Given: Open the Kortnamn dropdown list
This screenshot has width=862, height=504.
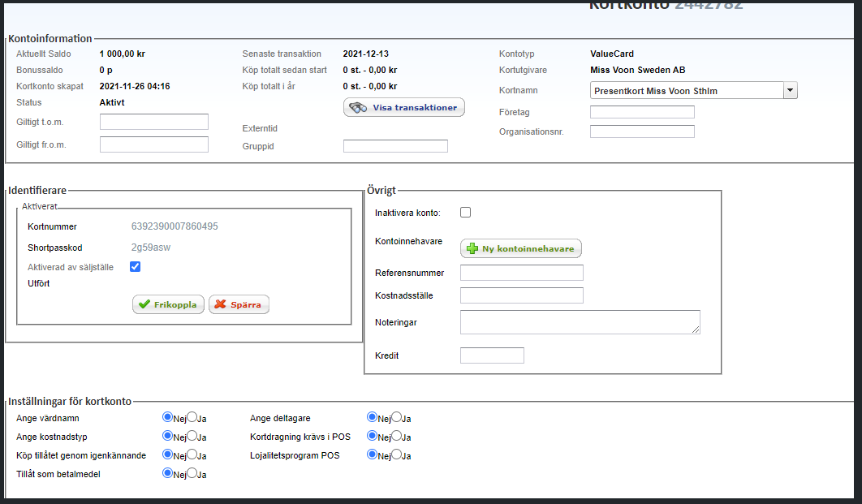Looking at the screenshot, I should (x=790, y=91).
